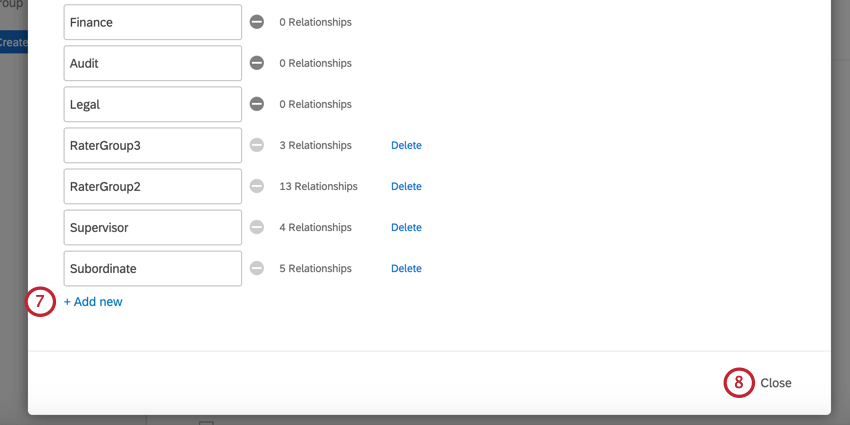Screen dimensions: 850x425
Task: Click the minus icon next to Supervisor
Action: [x=257, y=227]
